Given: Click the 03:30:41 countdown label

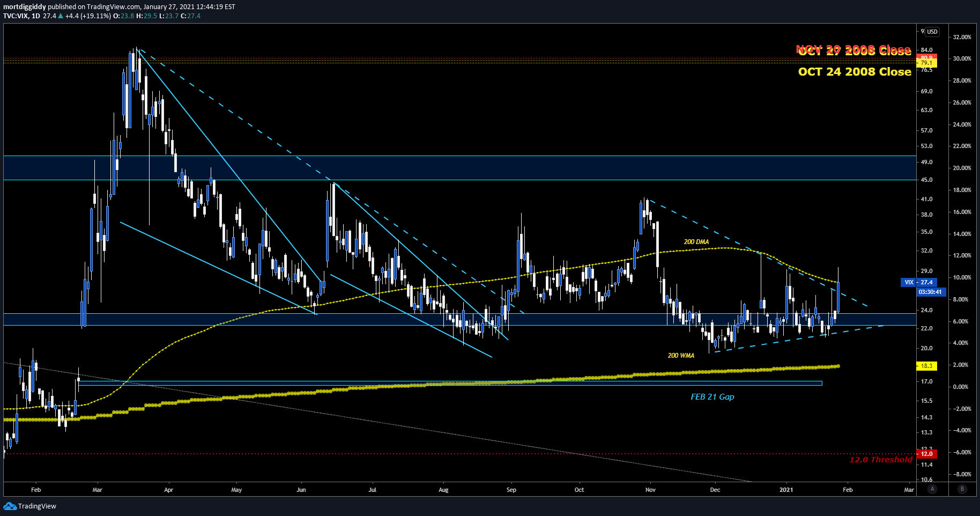Looking at the screenshot, I should click(930, 292).
